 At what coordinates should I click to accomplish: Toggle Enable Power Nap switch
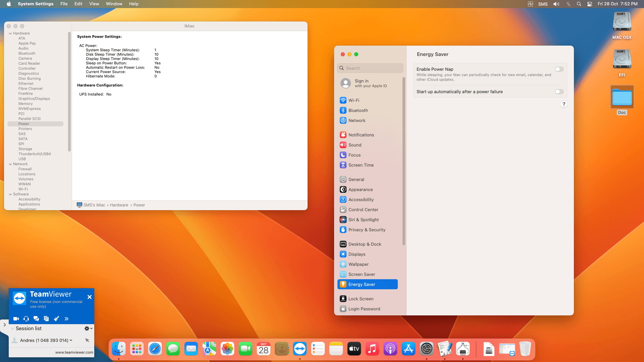(x=559, y=69)
